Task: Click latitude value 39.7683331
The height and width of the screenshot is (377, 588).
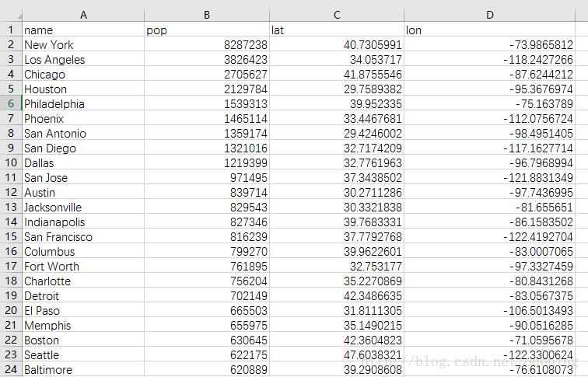Action: 337,222
